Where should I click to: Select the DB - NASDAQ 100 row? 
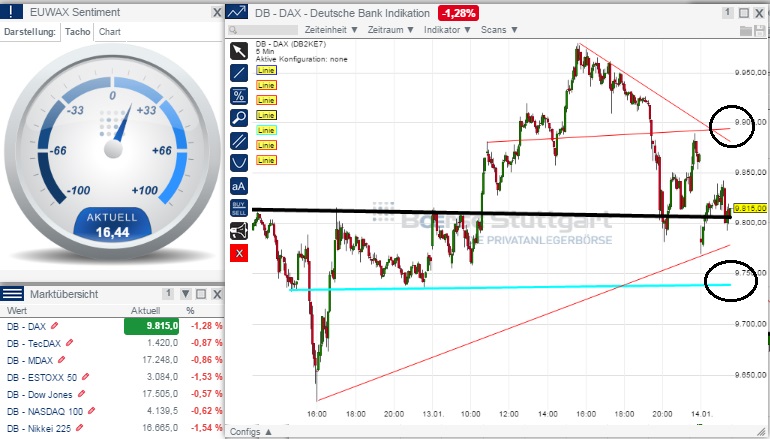pyautogui.click(x=112, y=411)
